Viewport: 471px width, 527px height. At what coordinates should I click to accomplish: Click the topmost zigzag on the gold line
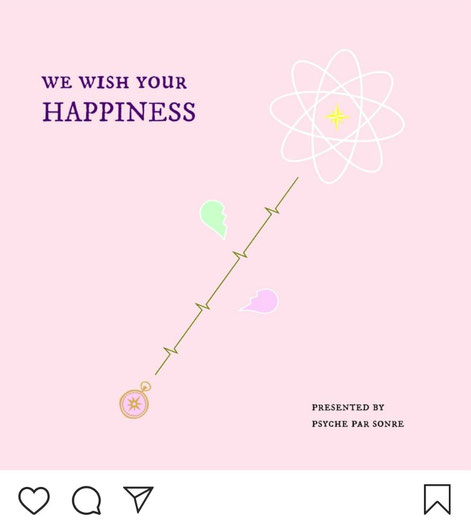[x=272, y=211]
